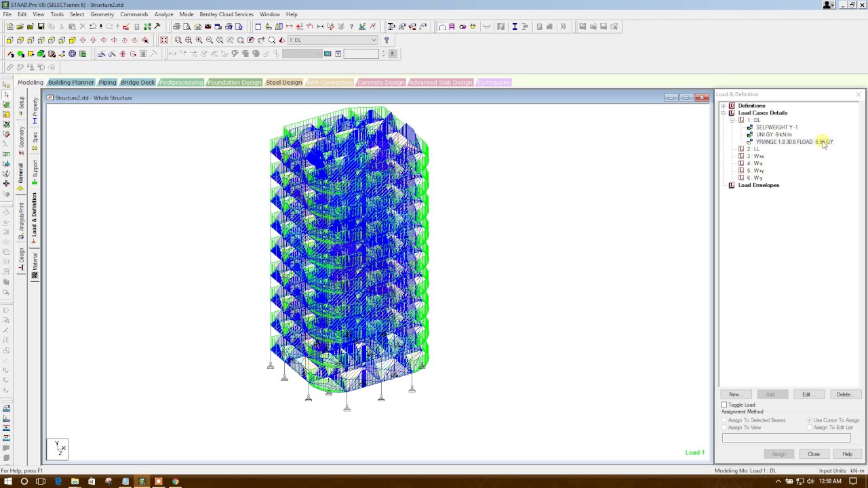Select the Assign To View radio button

pyautogui.click(x=724, y=428)
